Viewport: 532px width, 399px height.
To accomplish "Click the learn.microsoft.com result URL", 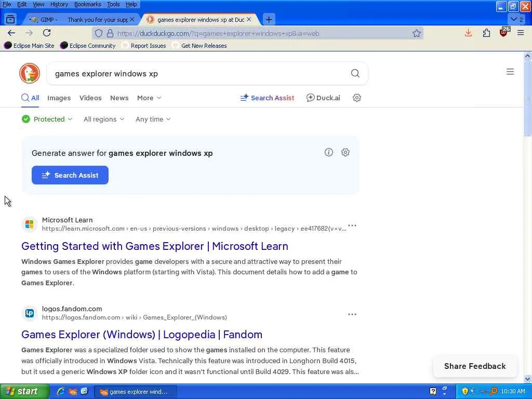I will pos(194,229).
